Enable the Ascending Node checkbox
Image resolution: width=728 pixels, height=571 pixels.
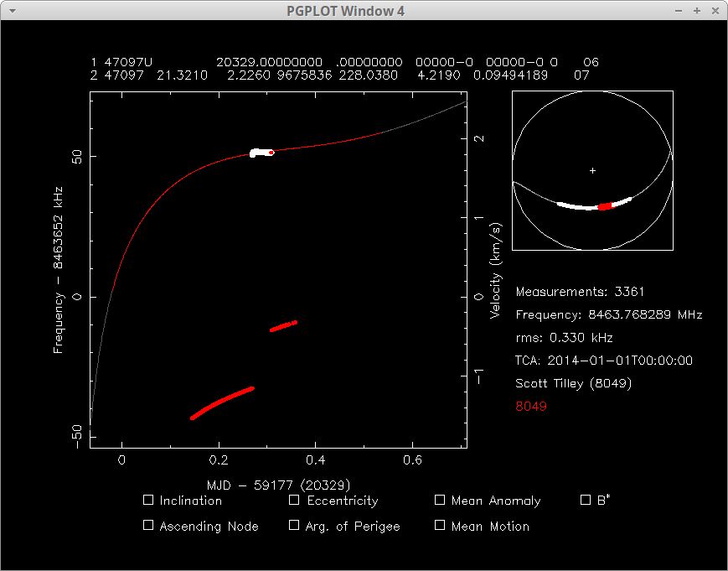tap(148, 526)
